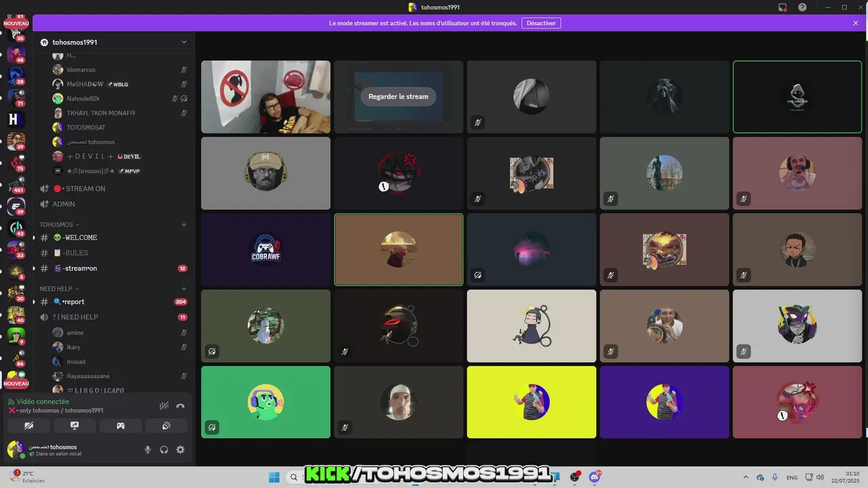Image resolution: width=868 pixels, height=488 pixels.
Task: Disconnect from voice with hang-up icon
Action: click(180, 405)
